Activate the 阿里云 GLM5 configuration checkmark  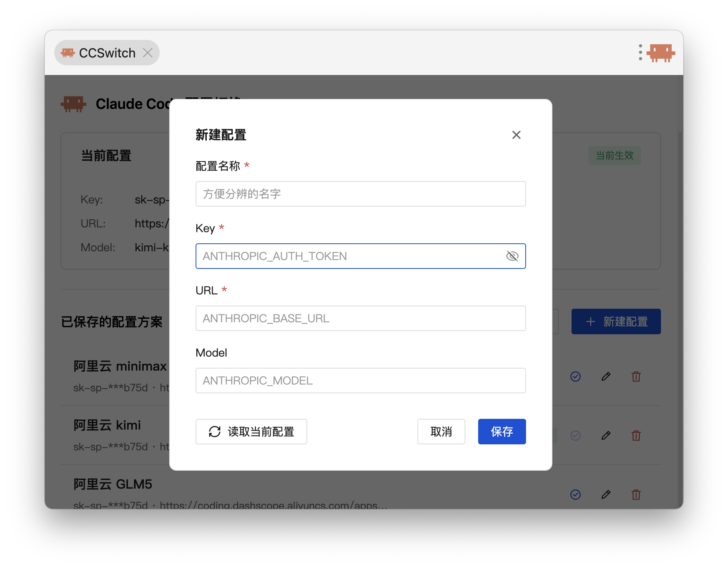pos(576,495)
